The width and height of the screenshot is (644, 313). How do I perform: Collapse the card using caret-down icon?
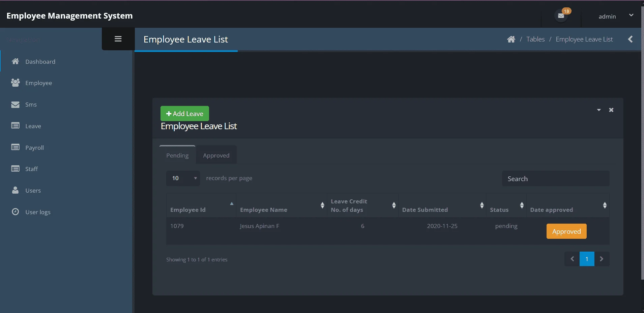tap(599, 110)
